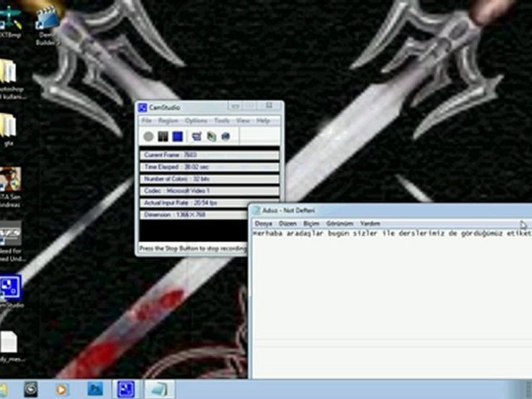The width and height of the screenshot is (532, 399).
Task: Select the clapperboard builder desktop icon
Action: (x=47, y=26)
